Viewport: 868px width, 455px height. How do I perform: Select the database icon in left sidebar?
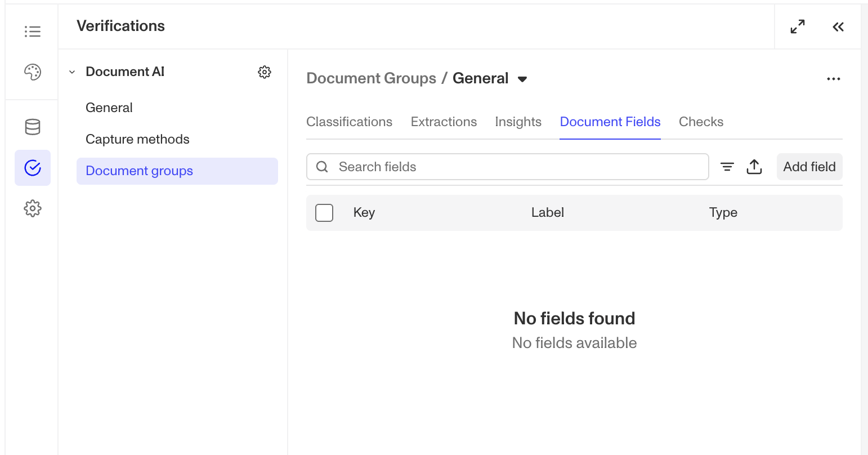pos(32,127)
